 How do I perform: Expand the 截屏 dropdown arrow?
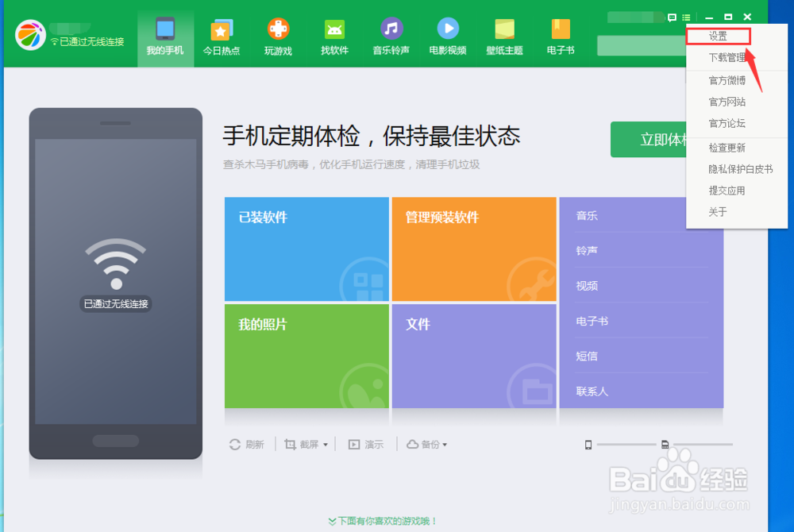pos(326,445)
